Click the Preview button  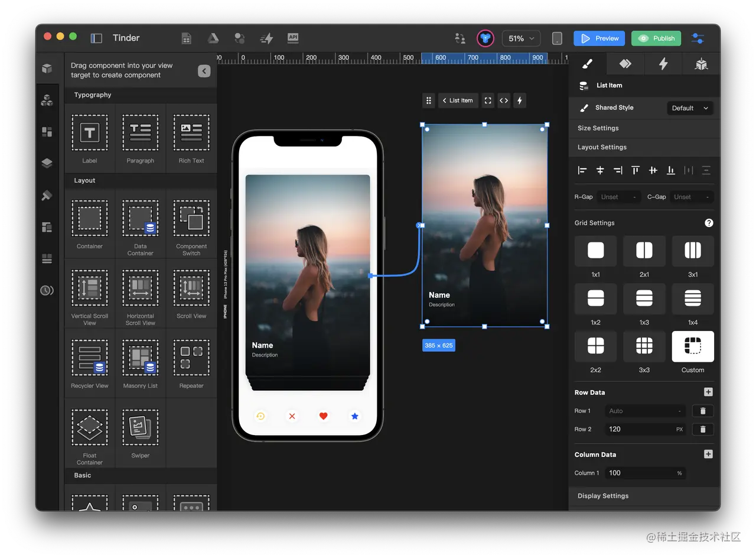(599, 38)
